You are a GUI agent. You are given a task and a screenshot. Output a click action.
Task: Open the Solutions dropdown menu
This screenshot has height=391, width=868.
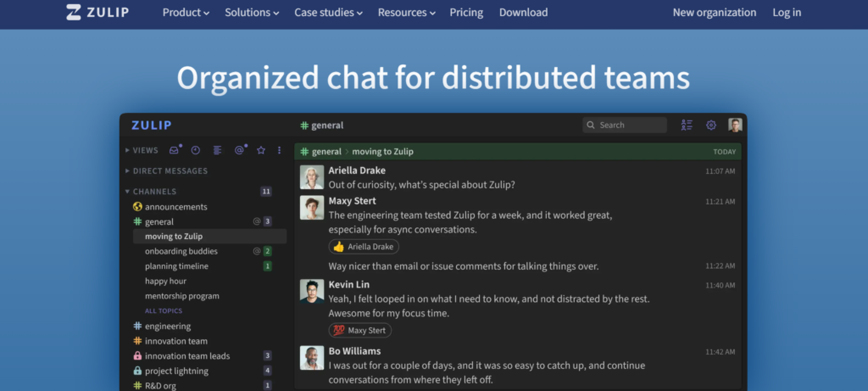coord(252,12)
